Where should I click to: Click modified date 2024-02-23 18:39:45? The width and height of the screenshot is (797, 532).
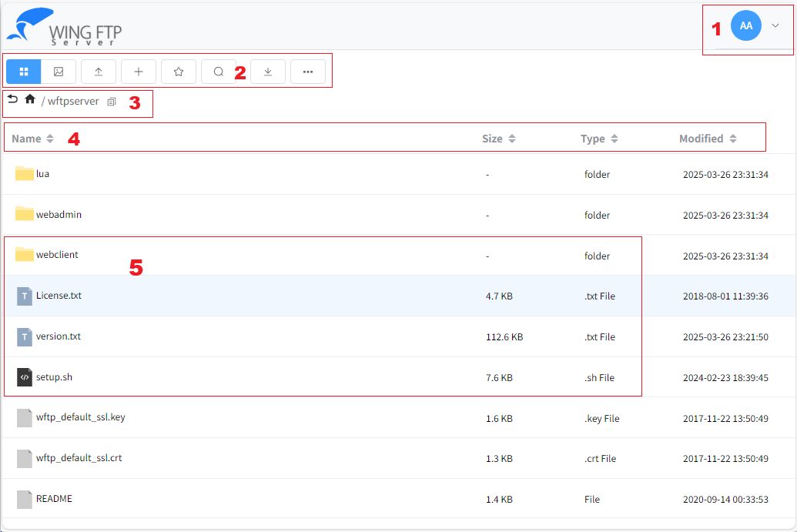[x=725, y=377]
